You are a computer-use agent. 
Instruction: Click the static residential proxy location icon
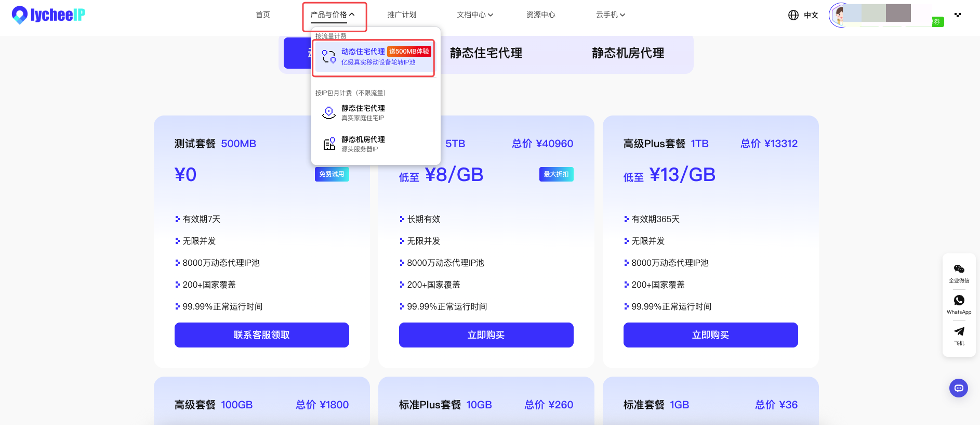(329, 112)
